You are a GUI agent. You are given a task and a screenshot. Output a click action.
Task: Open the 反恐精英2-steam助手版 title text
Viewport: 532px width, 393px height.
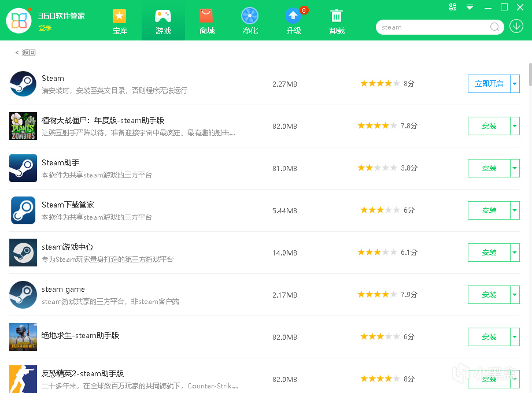coord(83,374)
